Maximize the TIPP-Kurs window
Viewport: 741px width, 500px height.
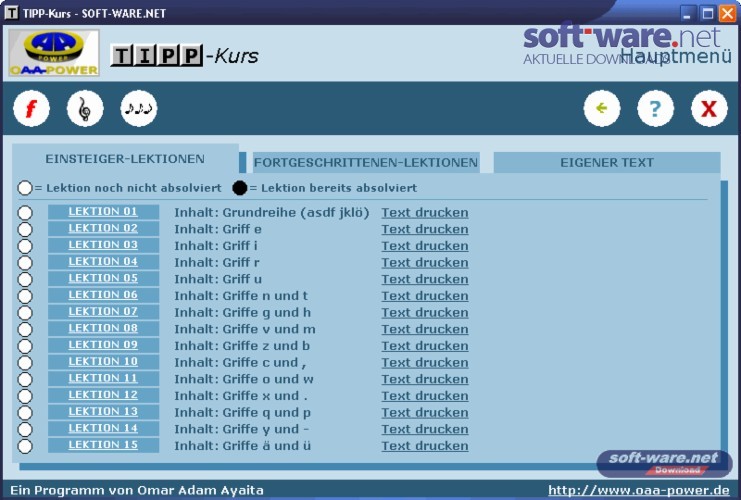point(707,13)
